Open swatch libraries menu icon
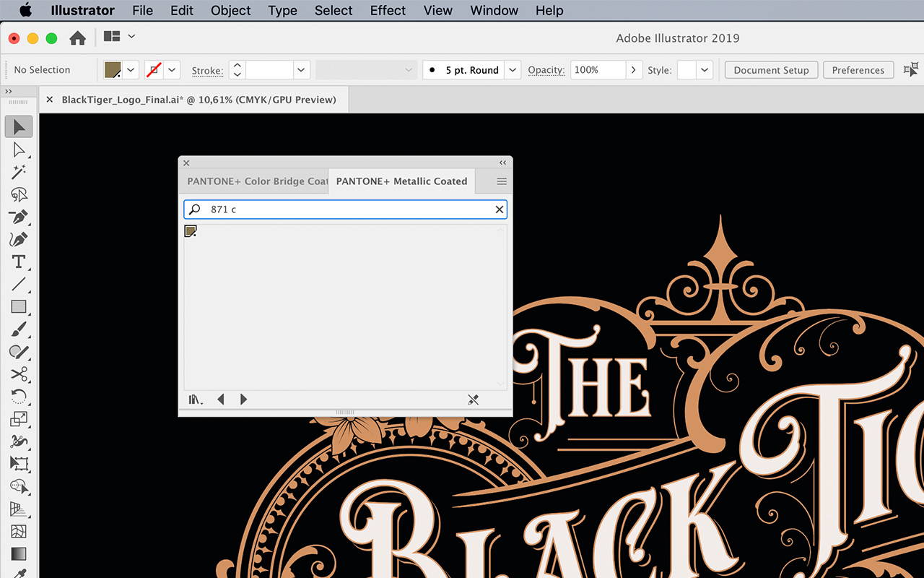This screenshot has height=578, width=924. click(x=196, y=400)
